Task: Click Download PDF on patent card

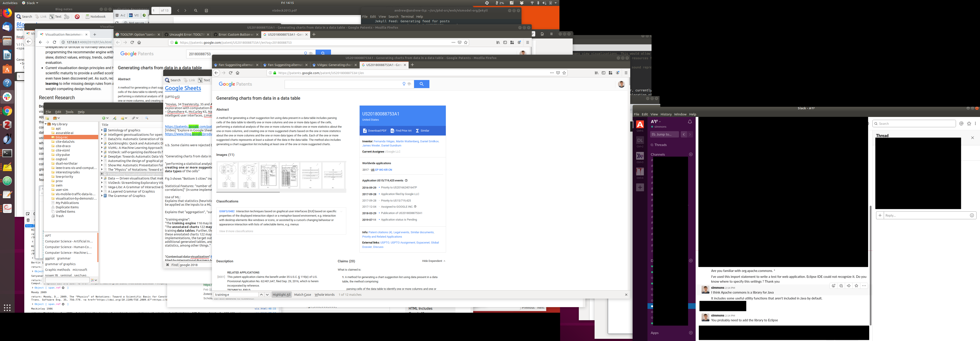Action: 374,131
